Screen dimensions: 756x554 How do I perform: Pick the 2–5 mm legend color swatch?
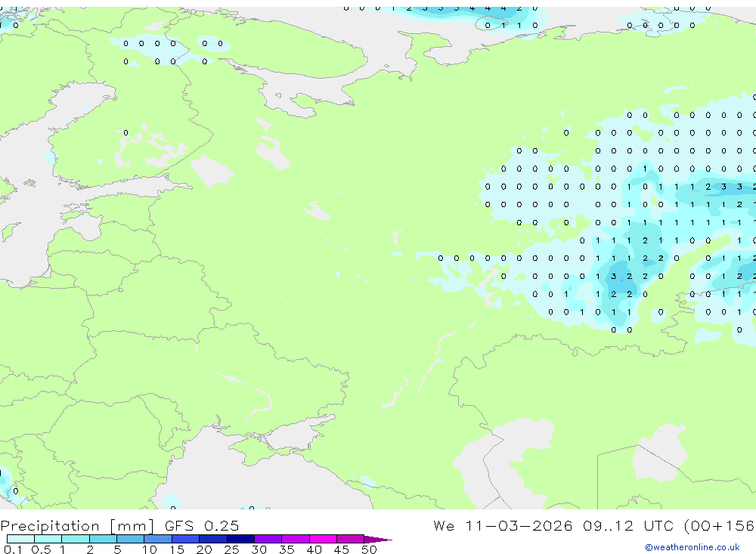pyautogui.click(x=103, y=539)
